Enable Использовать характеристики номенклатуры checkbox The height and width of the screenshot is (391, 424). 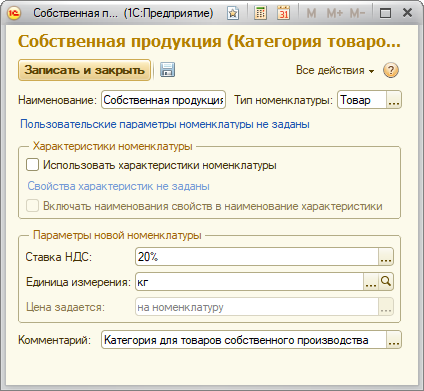click(x=32, y=165)
